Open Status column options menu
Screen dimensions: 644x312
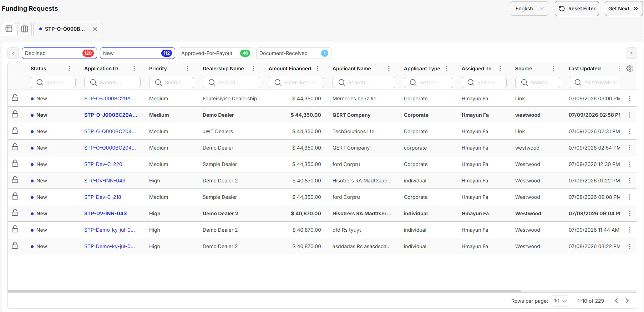(69, 69)
